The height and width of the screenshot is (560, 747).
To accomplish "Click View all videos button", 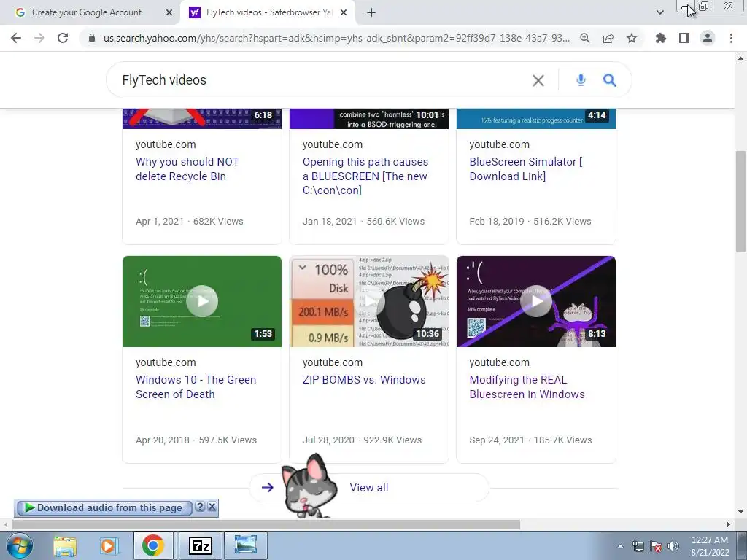I will 369,488.
